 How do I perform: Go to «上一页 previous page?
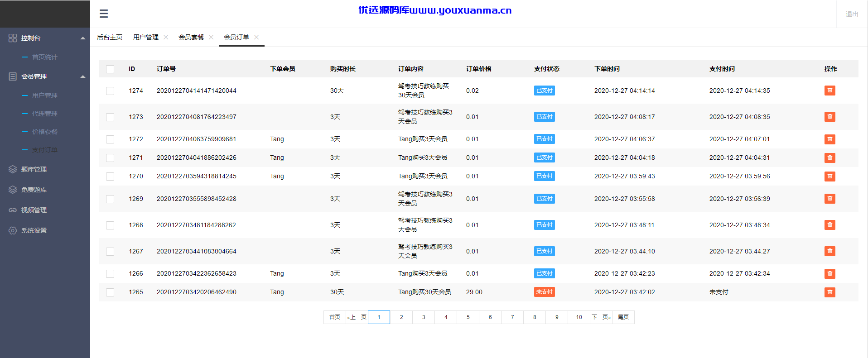click(x=357, y=317)
